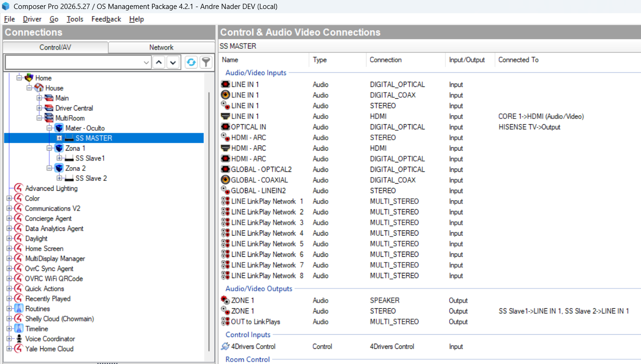Screen dimensions: 641x364
Task: Click the previous result up arrow button
Action: click(159, 62)
